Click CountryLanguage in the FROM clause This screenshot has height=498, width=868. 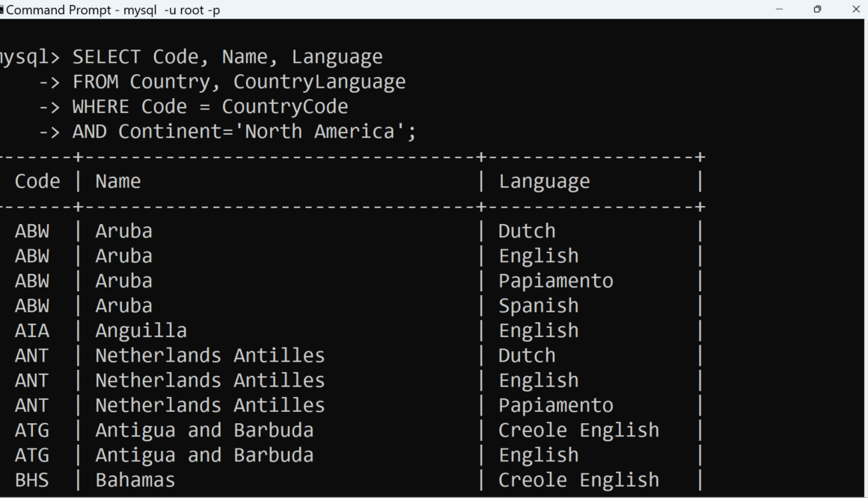coord(319,82)
